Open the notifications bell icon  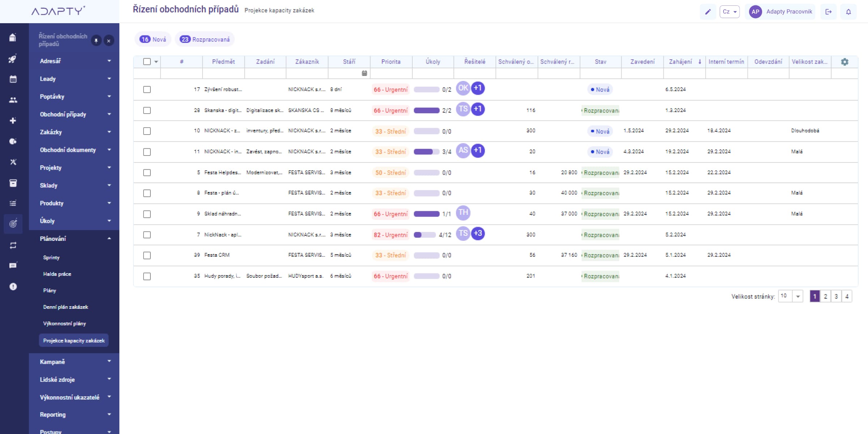[x=848, y=12]
